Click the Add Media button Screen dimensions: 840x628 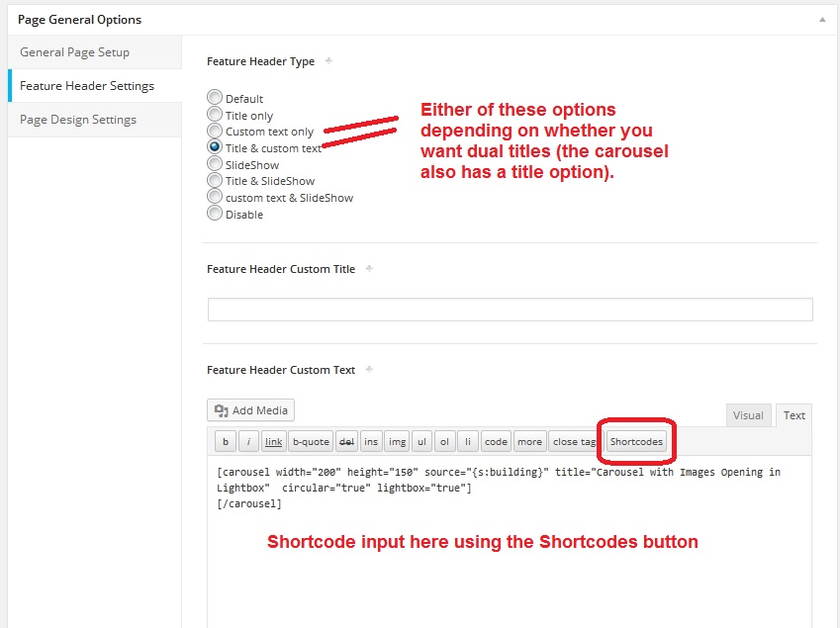pyautogui.click(x=251, y=410)
